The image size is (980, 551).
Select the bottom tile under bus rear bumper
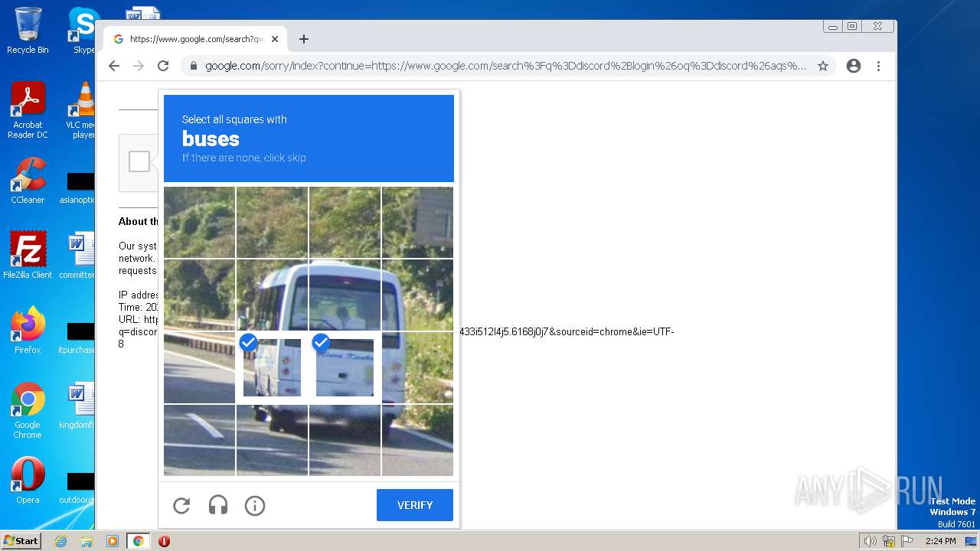click(x=345, y=440)
